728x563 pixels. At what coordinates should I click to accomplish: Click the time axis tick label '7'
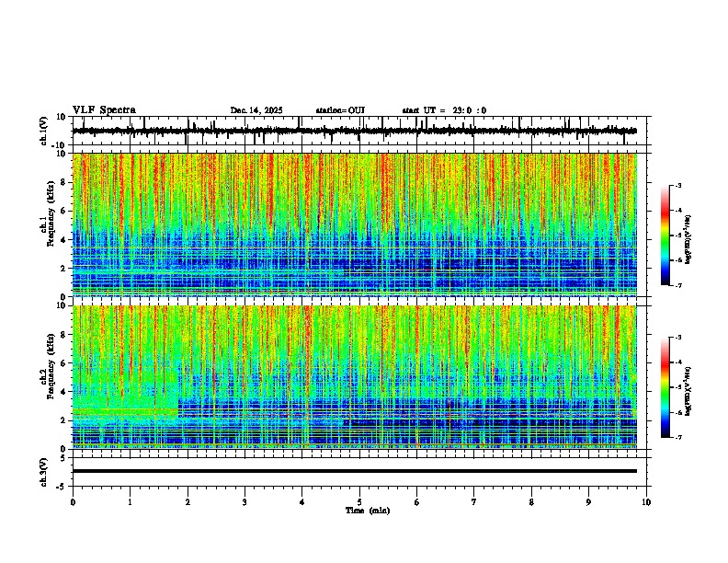tap(474, 502)
